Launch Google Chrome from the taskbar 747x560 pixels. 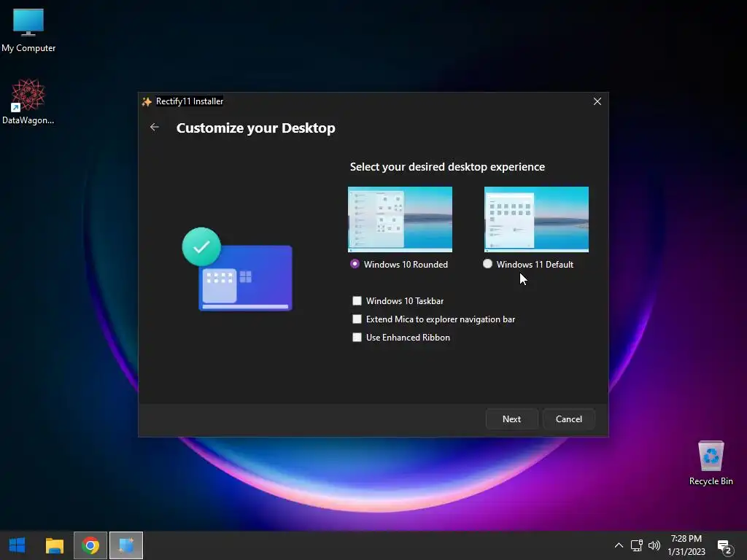(x=90, y=545)
